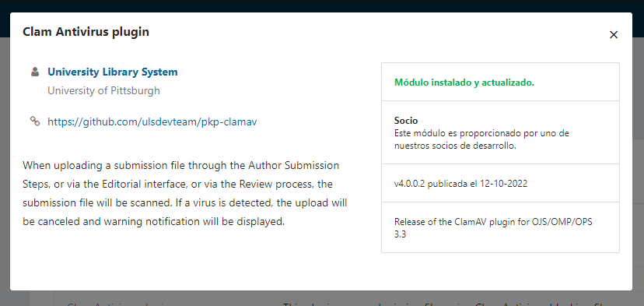
Task: Click the dimmed backdrop left of the dialog
Action: click(5, 164)
